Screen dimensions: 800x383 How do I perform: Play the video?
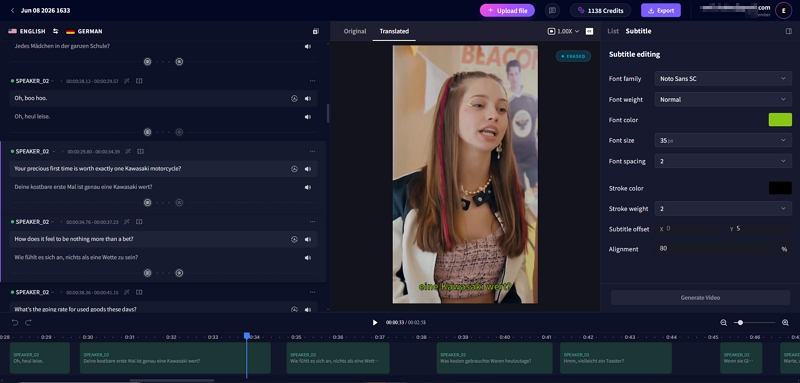pyautogui.click(x=375, y=322)
